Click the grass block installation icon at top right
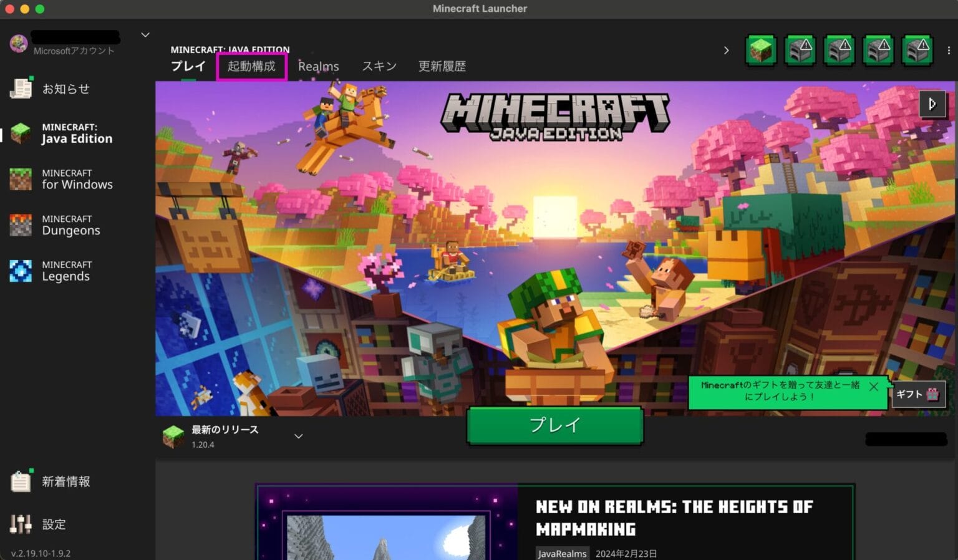Screen dimensions: 958x560 pyautogui.click(x=760, y=50)
